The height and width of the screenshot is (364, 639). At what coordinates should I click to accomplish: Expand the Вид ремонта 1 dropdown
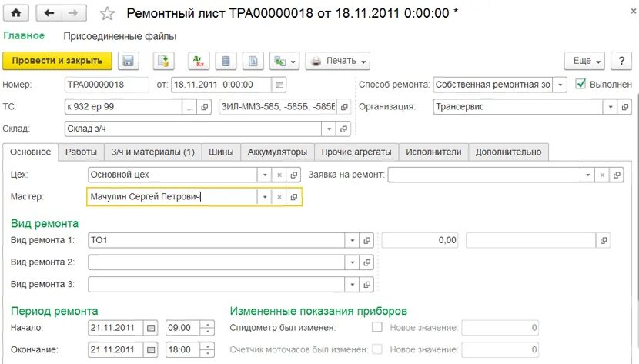pos(352,240)
